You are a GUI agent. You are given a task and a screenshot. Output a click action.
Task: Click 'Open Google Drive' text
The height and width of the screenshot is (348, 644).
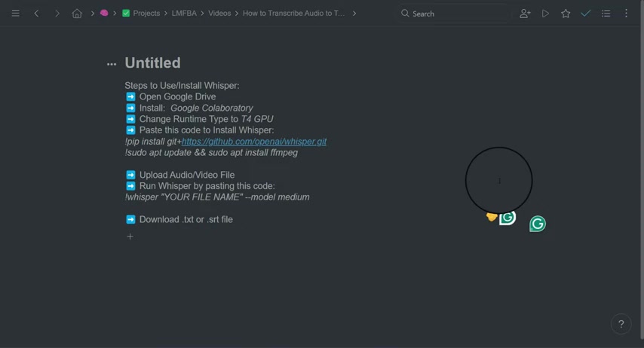[177, 97]
